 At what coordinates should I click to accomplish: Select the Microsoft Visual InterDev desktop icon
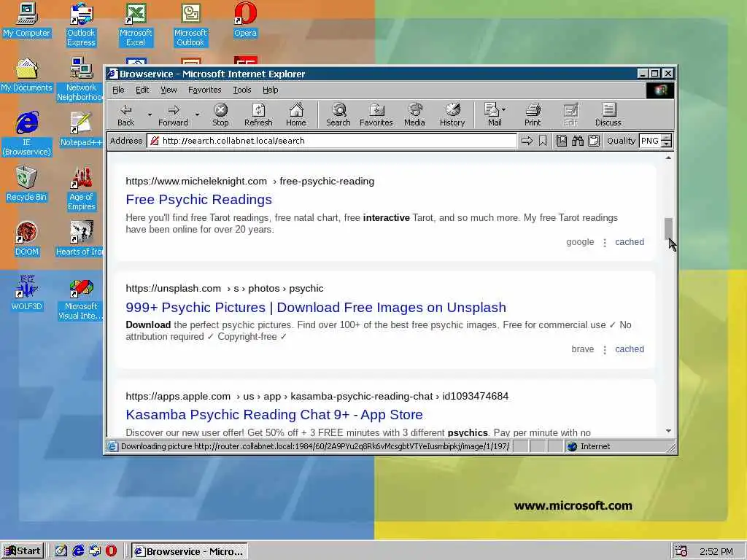tap(81, 298)
